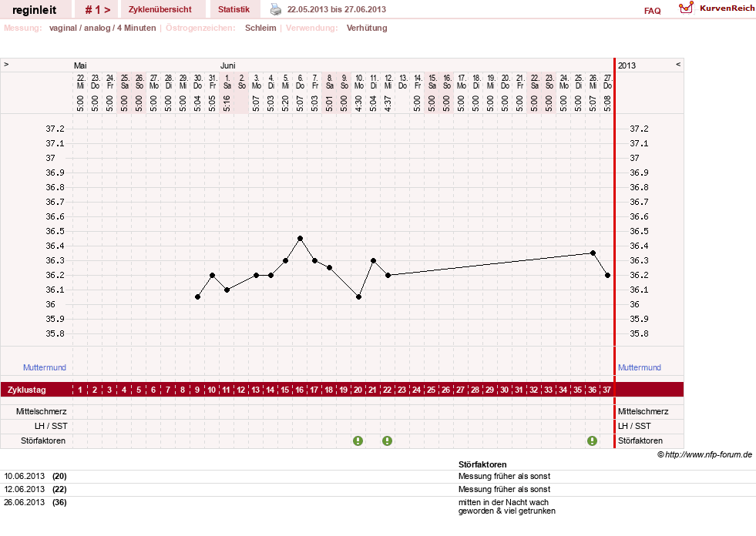Image resolution: width=756 pixels, height=536 pixels.
Task: Select the reginleit user tab
Action: [34, 10]
